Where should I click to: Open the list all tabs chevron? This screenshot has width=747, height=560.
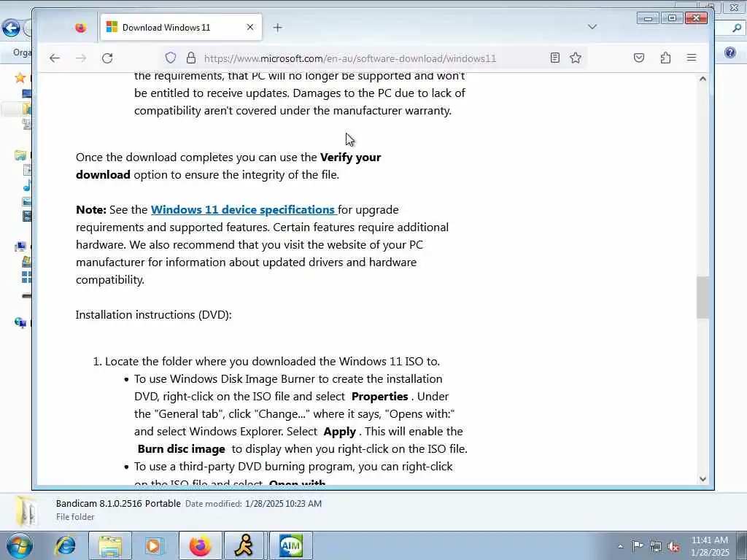point(592,27)
